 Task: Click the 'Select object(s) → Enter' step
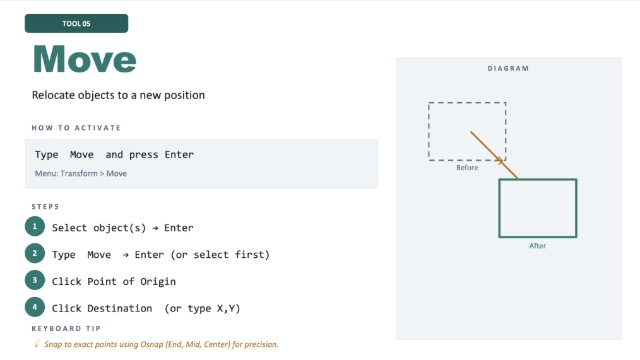(x=122, y=228)
